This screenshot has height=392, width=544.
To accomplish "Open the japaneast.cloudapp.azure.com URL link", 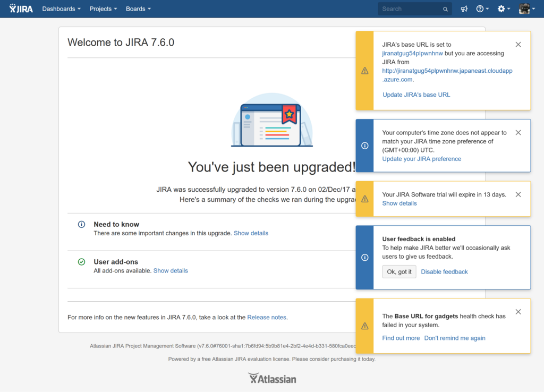I will 447,75.
